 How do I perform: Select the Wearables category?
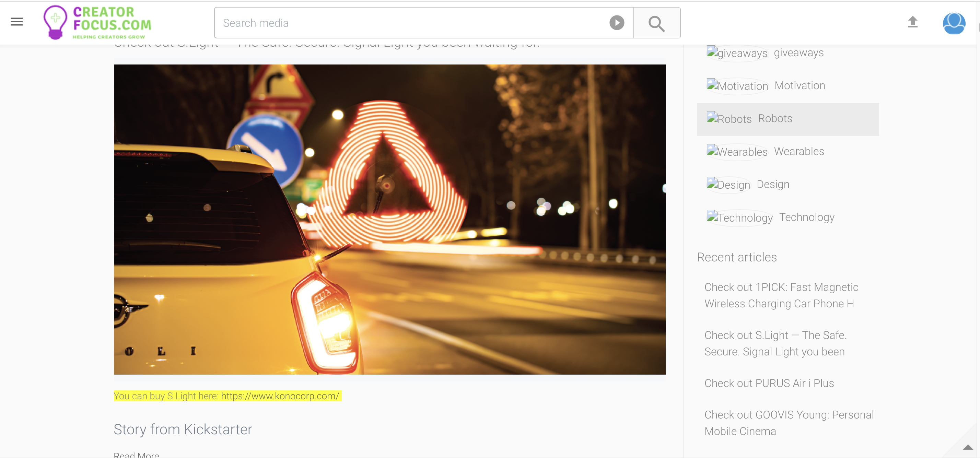pyautogui.click(x=799, y=151)
